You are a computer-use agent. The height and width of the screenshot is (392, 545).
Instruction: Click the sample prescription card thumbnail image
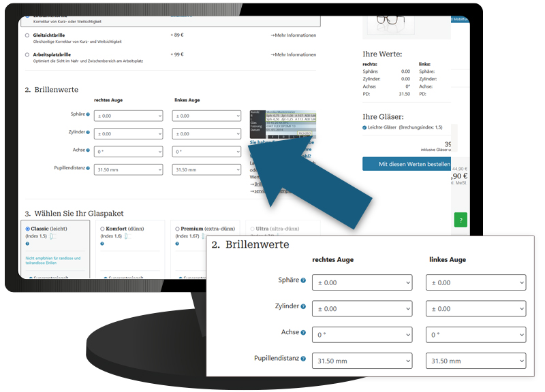click(x=283, y=124)
